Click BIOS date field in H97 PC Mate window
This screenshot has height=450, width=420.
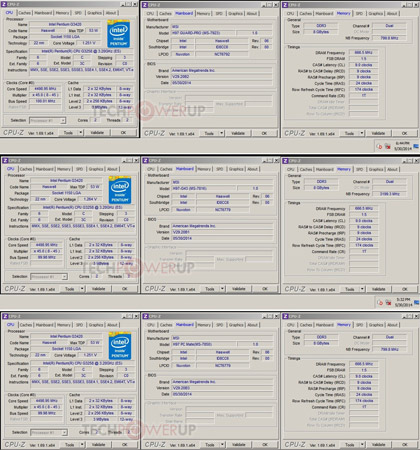pos(222,394)
